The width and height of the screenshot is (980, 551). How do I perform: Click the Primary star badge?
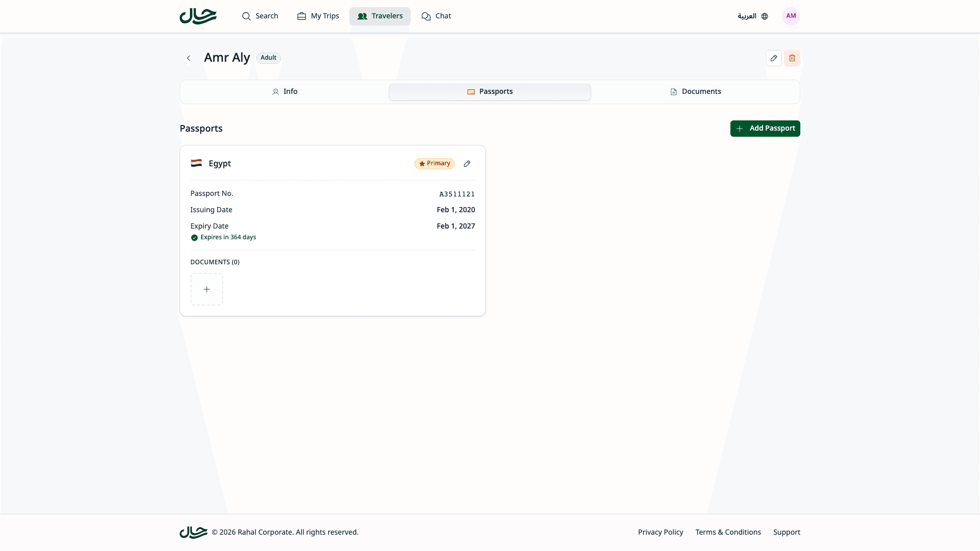(434, 164)
